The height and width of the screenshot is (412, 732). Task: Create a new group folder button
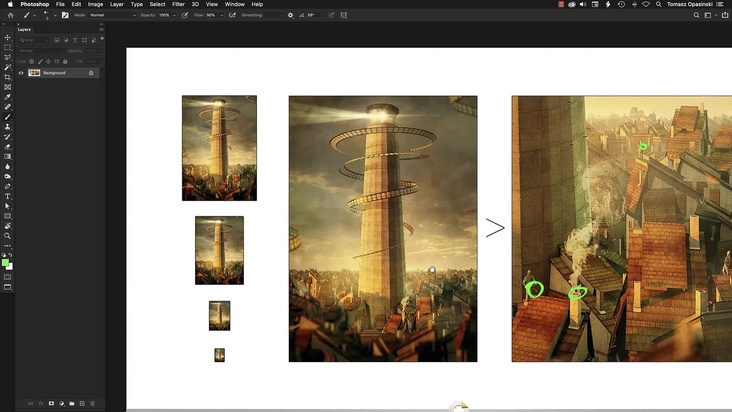tap(72, 403)
